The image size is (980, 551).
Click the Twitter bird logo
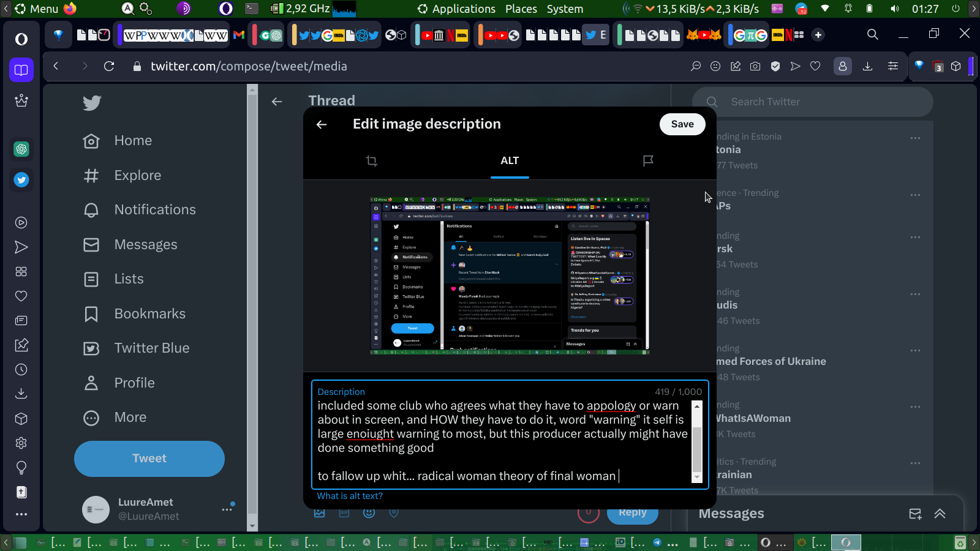pos(92,103)
